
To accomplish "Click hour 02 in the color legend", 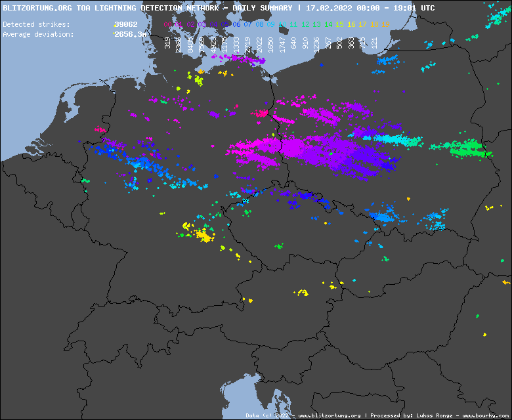I will (x=190, y=24).
